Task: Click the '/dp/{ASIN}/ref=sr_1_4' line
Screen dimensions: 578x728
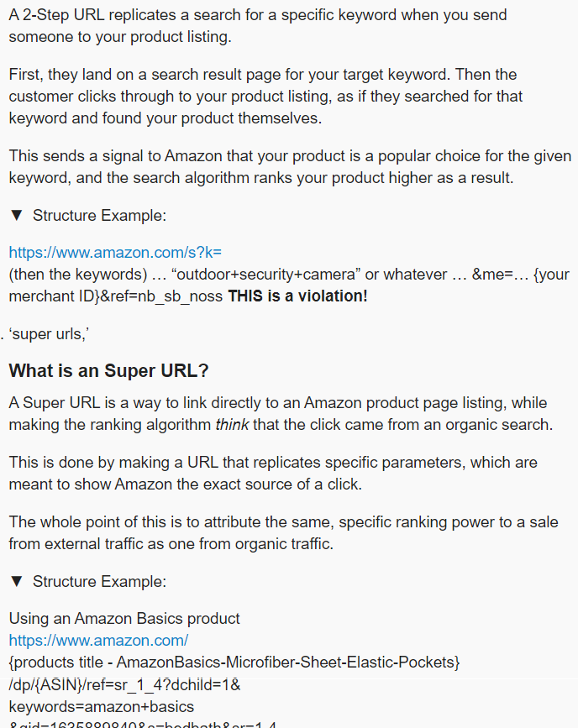Action: click(x=124, y=684)
